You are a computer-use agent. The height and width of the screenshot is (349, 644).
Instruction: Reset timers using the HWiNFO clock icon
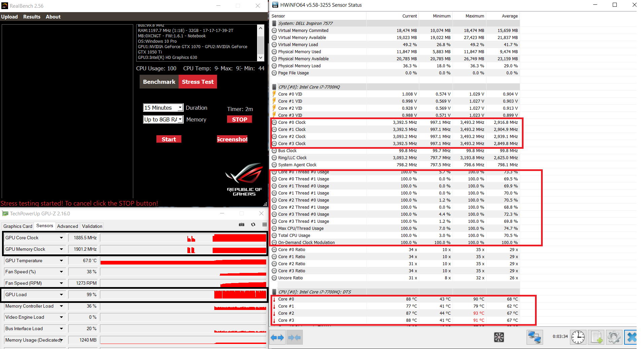point(578,337)
